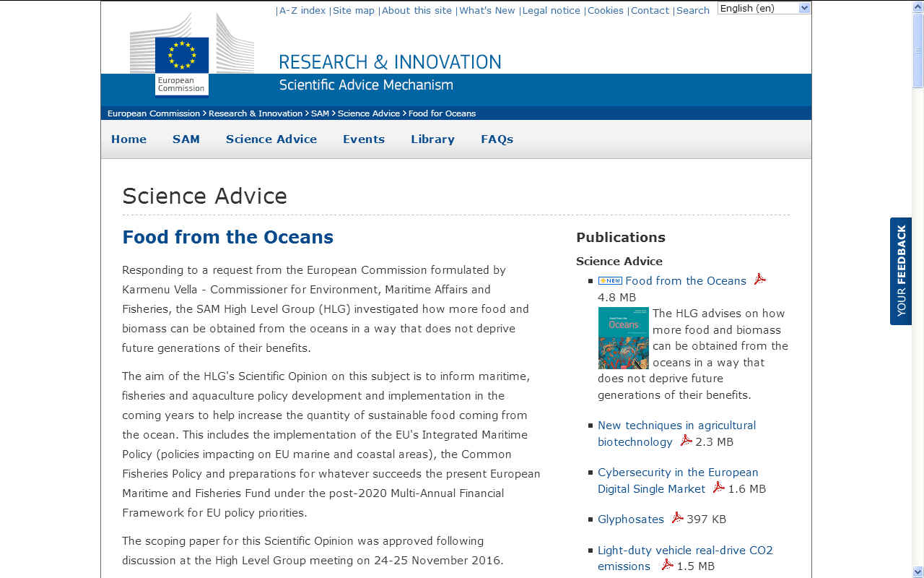Visit the What's New link
The height and width of the screenshot is (578, 924).
click(487, 10)
